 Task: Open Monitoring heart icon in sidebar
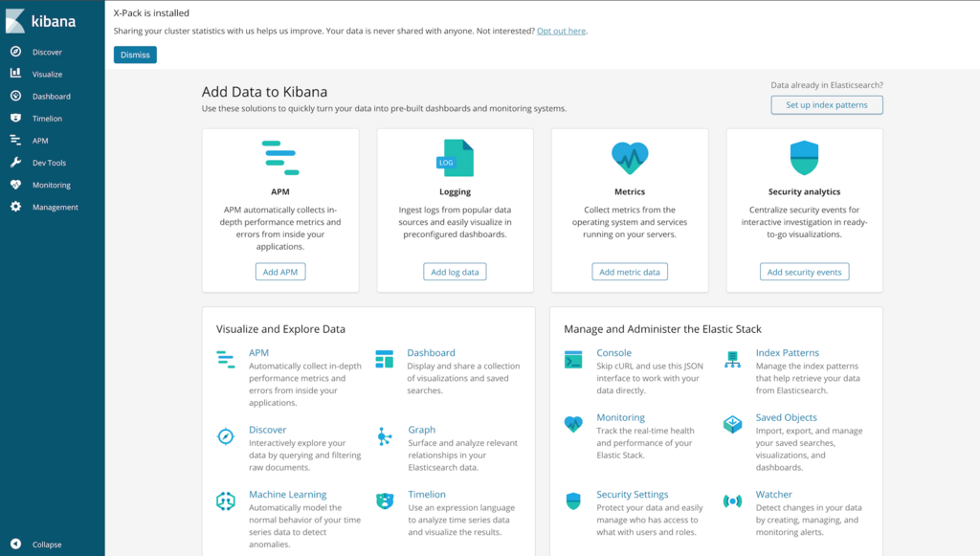coord(15,185)
